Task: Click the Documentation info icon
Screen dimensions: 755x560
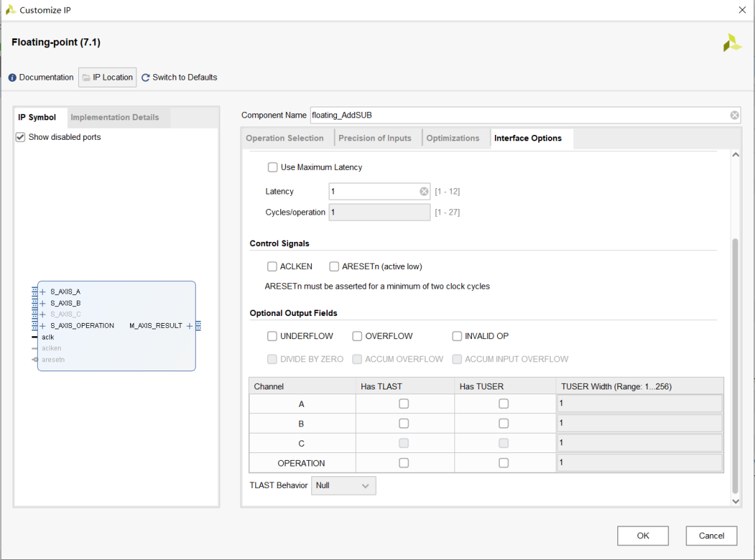Action: tap(13, 78)
